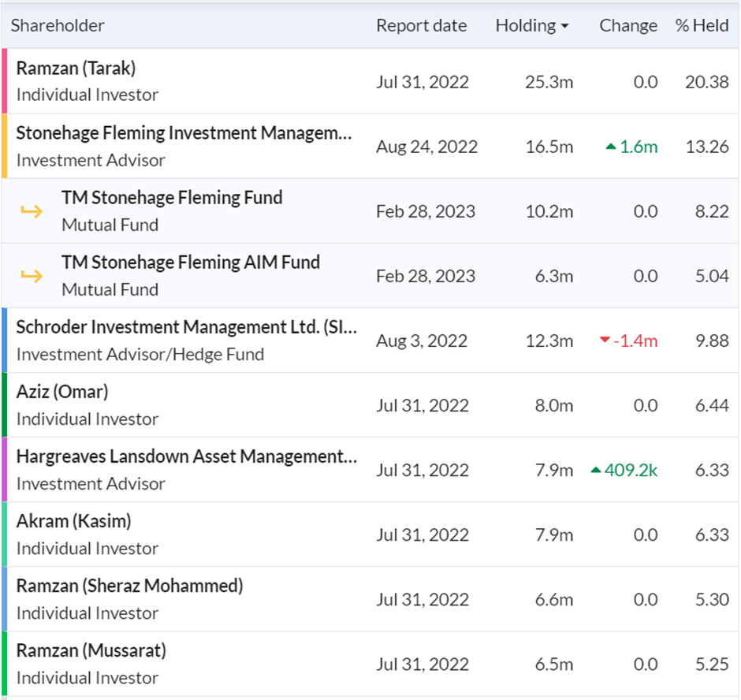The image size is (741, 700).
Task: Open shareholder Akram (Kasim)
Action: 74,521
